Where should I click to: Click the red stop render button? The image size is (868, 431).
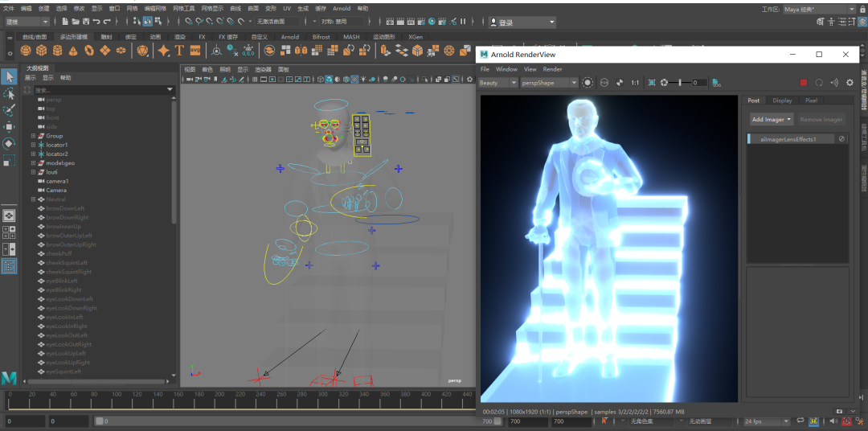coord(803,83)
